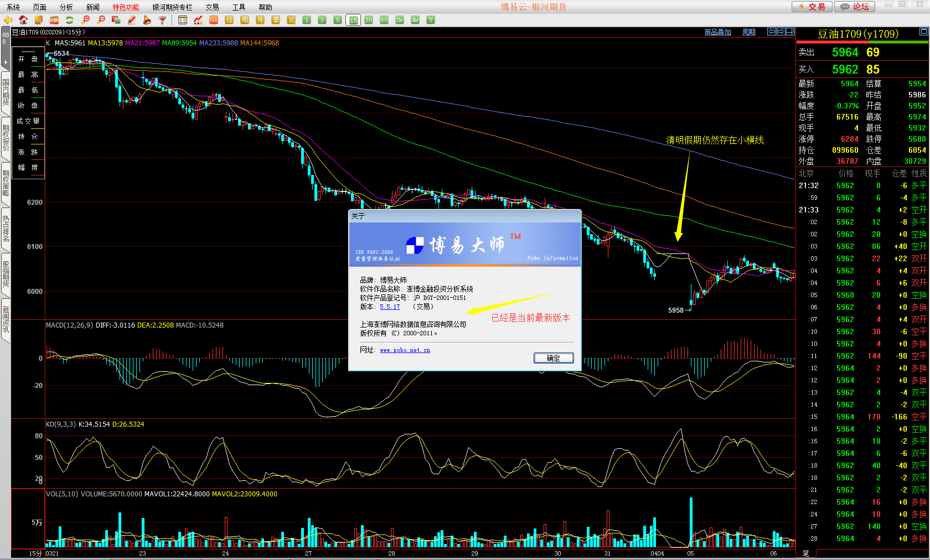Viewport: 930px width, 560px height.
Task: Open the 特色功能 menu
Action: (x=126, y=7)
